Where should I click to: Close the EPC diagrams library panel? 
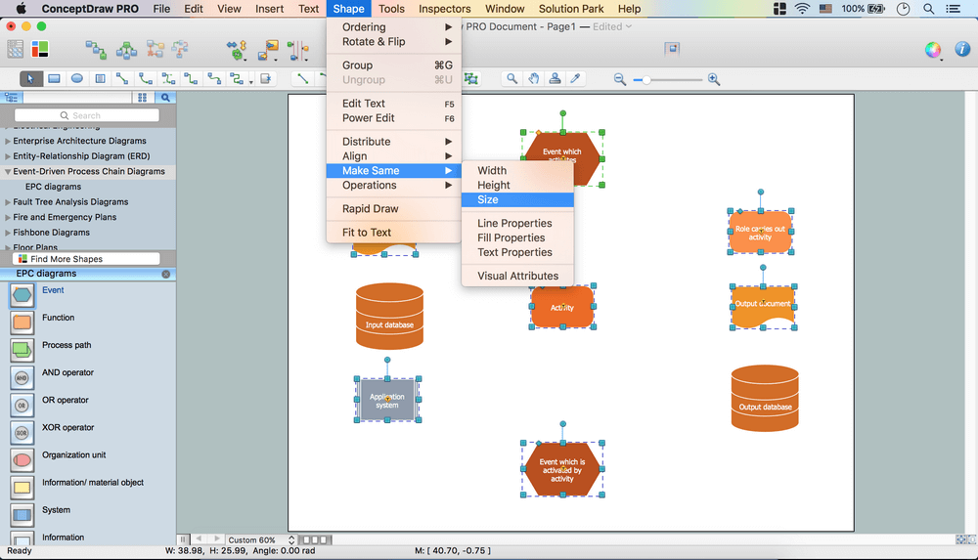coord(165,275)
